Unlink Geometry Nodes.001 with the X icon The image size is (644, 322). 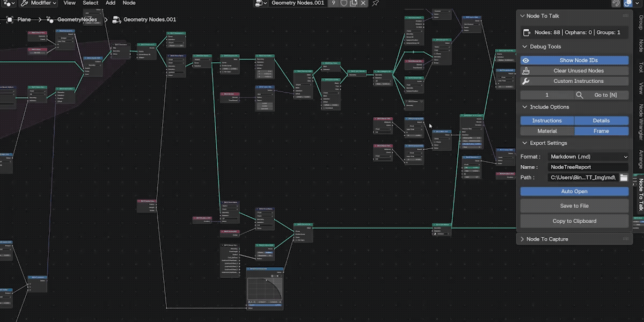coord(364,3)
